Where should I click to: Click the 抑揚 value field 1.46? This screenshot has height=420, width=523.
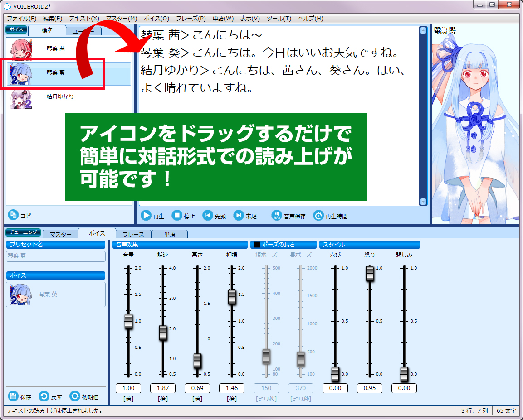coord(232,388)
